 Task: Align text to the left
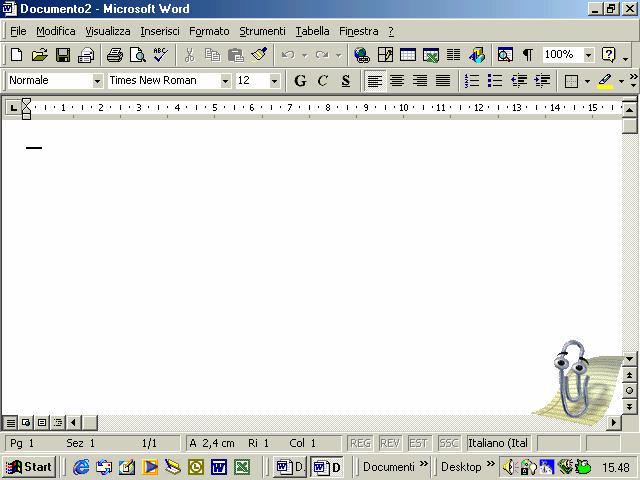pyautogui.click(x=374, y=81)
